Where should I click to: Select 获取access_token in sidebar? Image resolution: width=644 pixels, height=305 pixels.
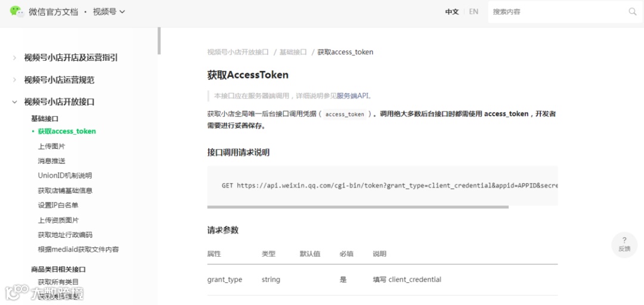coord(67,132)
